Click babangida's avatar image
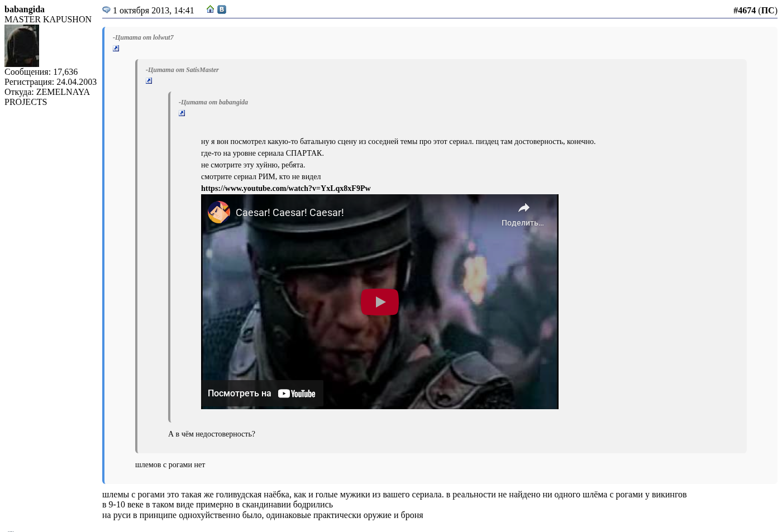The image size is (782, 532). click(22, 46)
